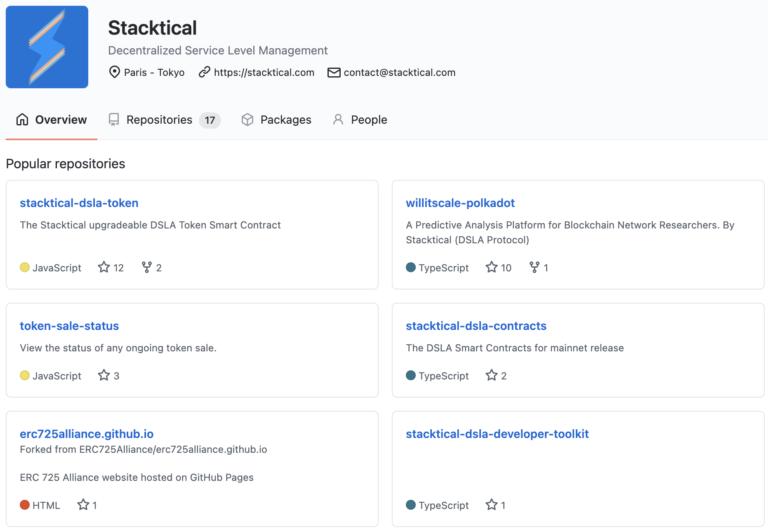768x532 pixels.
Task: Click the View the status of token sale description
Action: 118,348
